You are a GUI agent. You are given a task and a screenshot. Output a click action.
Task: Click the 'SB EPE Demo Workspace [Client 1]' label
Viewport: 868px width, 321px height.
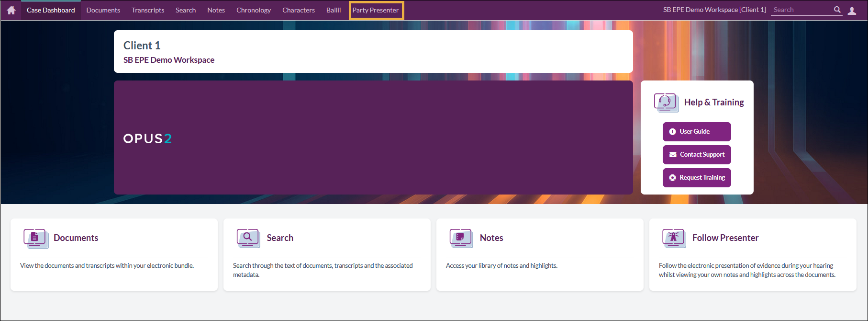(714, 10)
